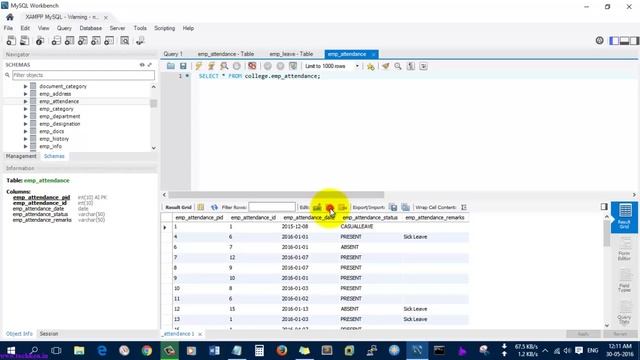Expand the emp_history tree node

pos(25,139)
